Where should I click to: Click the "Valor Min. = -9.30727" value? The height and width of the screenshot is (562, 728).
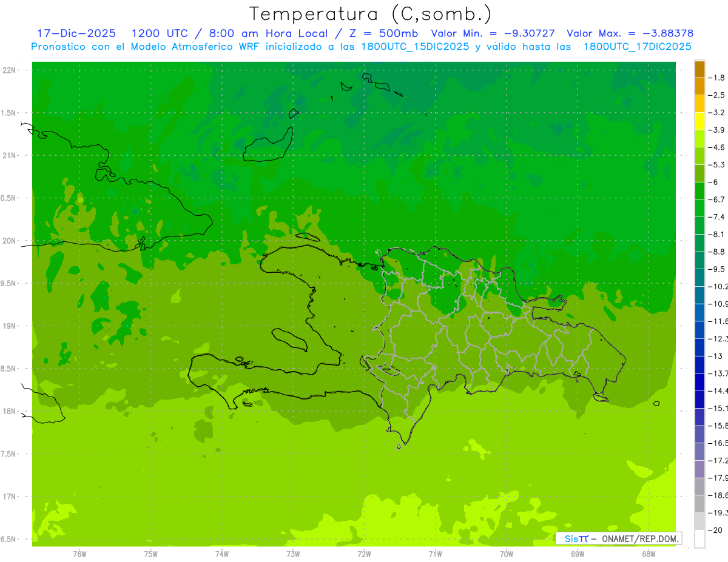coord(493,33)
